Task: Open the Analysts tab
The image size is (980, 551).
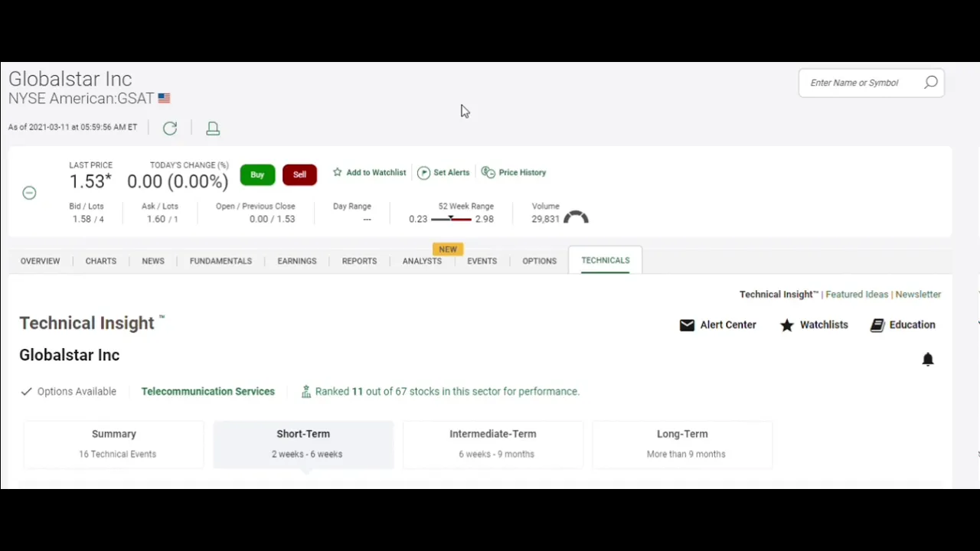Action: [x=422, y=261]
